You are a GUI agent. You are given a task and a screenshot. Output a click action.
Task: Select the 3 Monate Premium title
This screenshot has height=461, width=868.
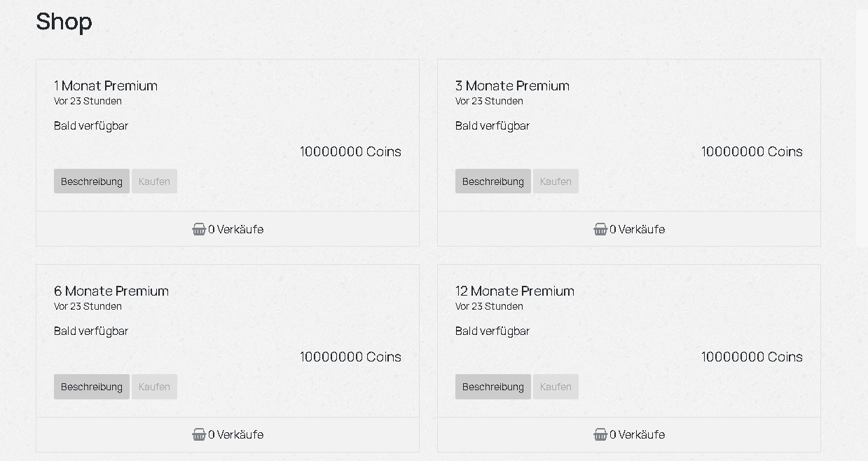click(512, 85)
